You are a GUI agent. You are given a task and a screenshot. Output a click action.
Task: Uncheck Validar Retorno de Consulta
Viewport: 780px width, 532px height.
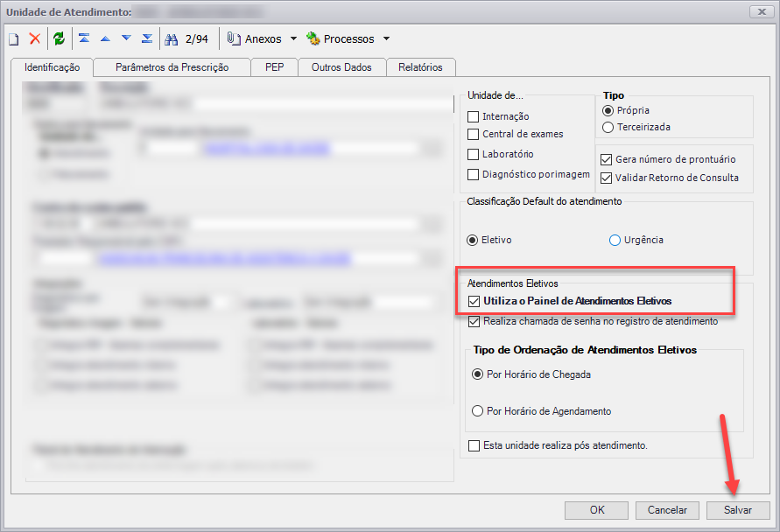tap(606, 178)
